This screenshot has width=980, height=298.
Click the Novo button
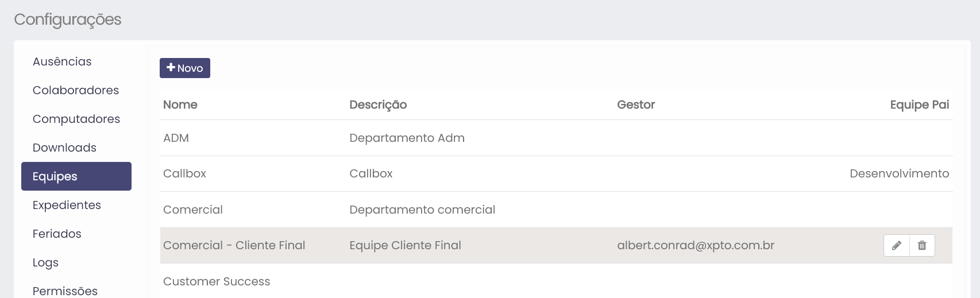point(185,68)
